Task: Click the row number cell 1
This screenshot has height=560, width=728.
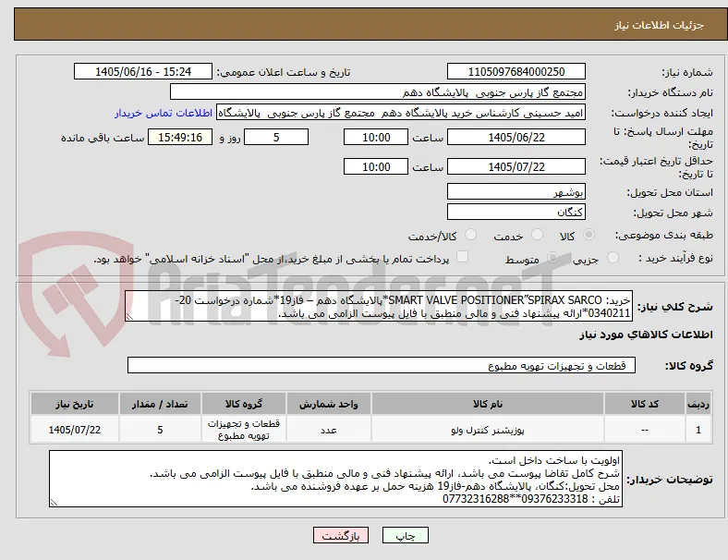Action: (x=698, y=430)
